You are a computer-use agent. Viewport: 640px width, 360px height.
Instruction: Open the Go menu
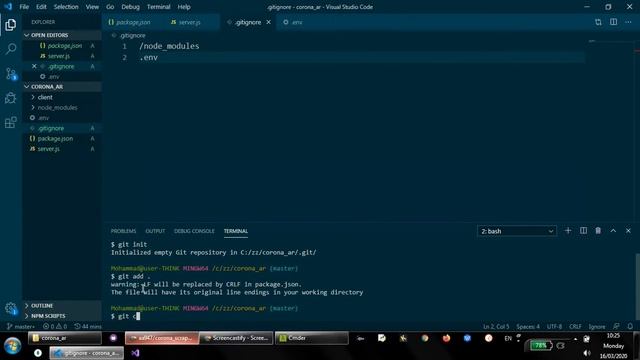(110, 7)
